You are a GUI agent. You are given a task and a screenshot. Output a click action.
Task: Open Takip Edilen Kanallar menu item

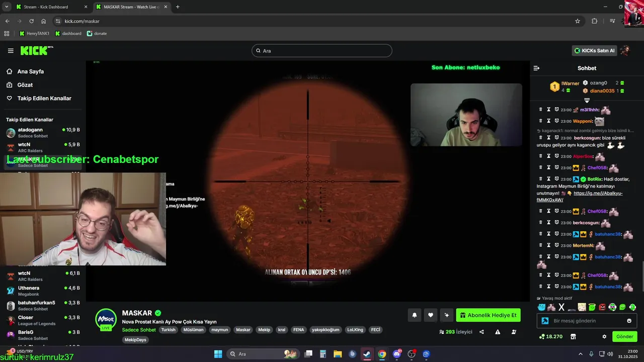44,98
